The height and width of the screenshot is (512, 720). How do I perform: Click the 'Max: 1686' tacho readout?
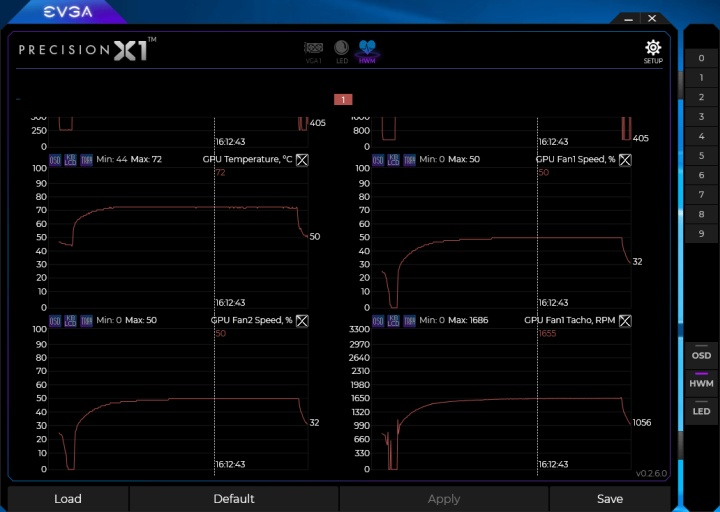(468, 320)
